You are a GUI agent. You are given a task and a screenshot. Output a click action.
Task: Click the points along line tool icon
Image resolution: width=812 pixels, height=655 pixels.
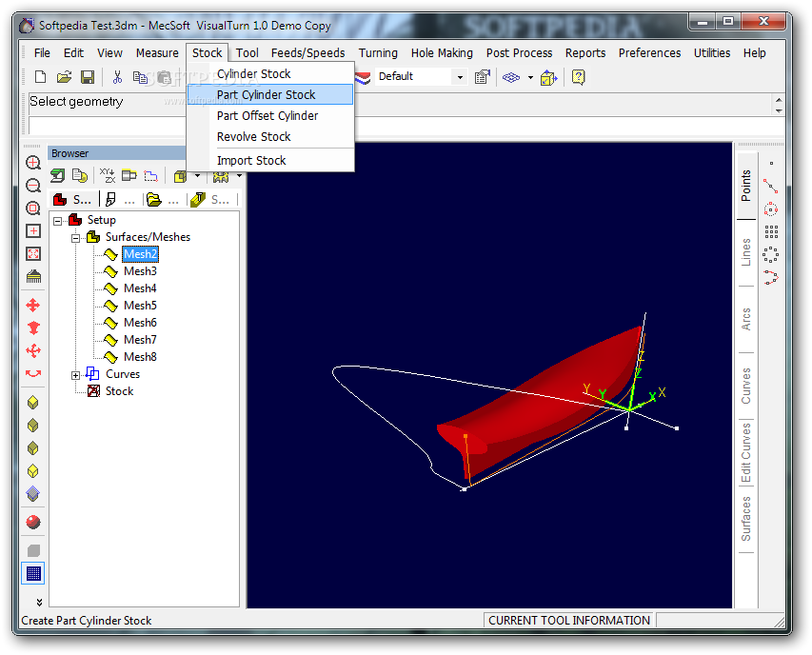[x=770, y=186]
